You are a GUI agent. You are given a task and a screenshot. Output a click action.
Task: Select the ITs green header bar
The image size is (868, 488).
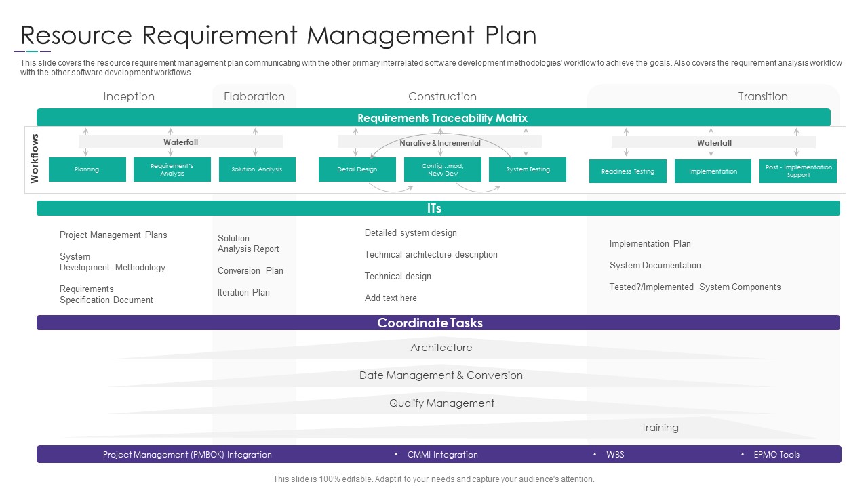[438, 208]
